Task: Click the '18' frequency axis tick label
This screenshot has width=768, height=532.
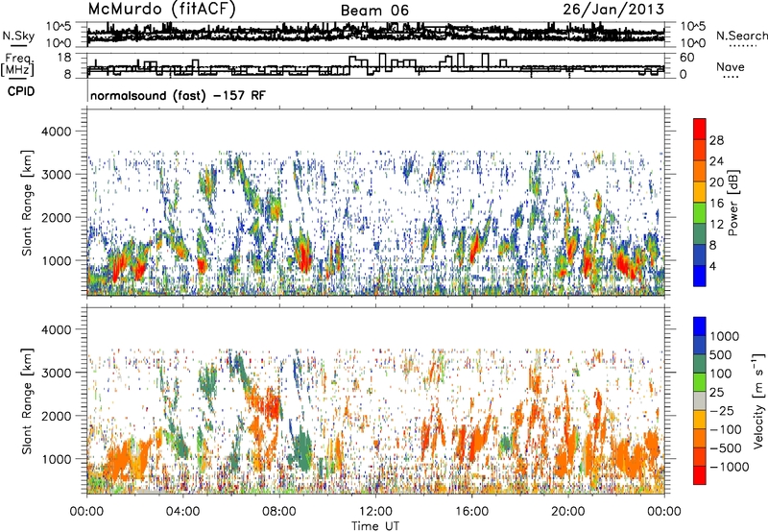Action: coord(64,58)
